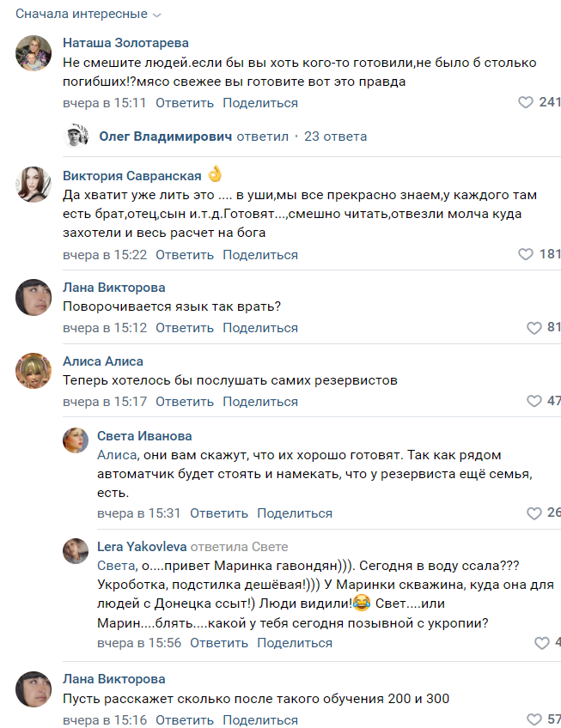The width and height of the screenshot is (561, 728).
Task: Open the "Сначала интересные" sort dropdown
Action: (88, 15)
